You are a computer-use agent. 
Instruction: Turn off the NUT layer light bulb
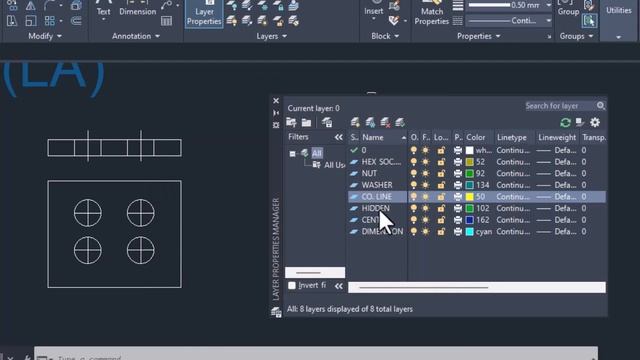414,173
